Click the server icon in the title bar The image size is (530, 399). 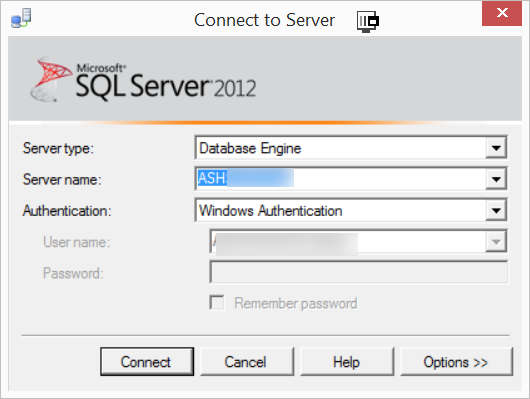click(21, 18)
